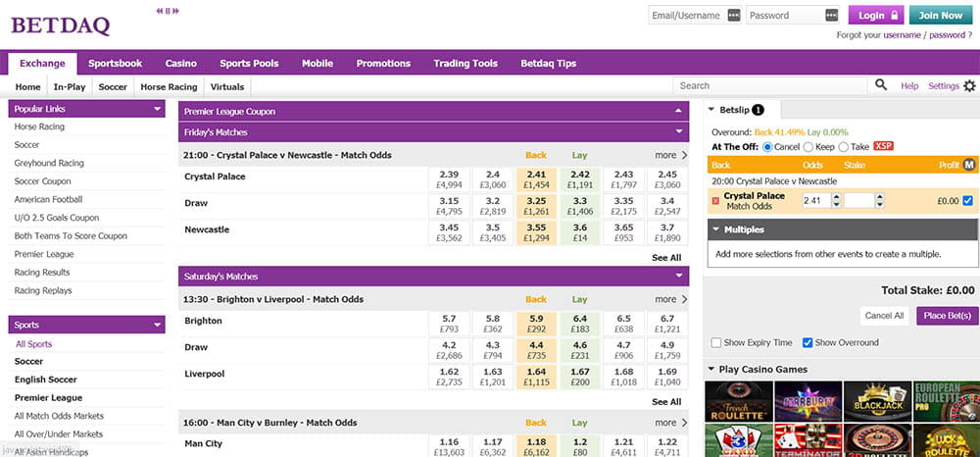980x457 pixels.
Task: Click the BETDAQ logo
Action: 61,25
